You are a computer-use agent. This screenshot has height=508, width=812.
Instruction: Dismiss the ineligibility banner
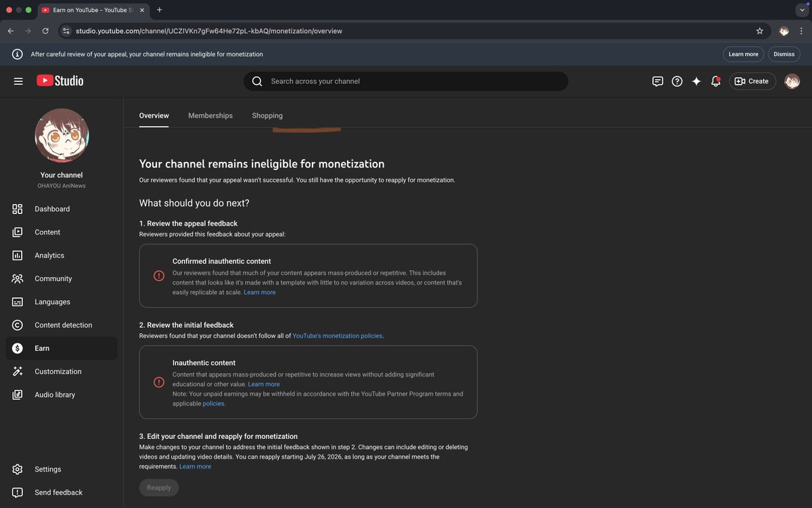(784, 54)
